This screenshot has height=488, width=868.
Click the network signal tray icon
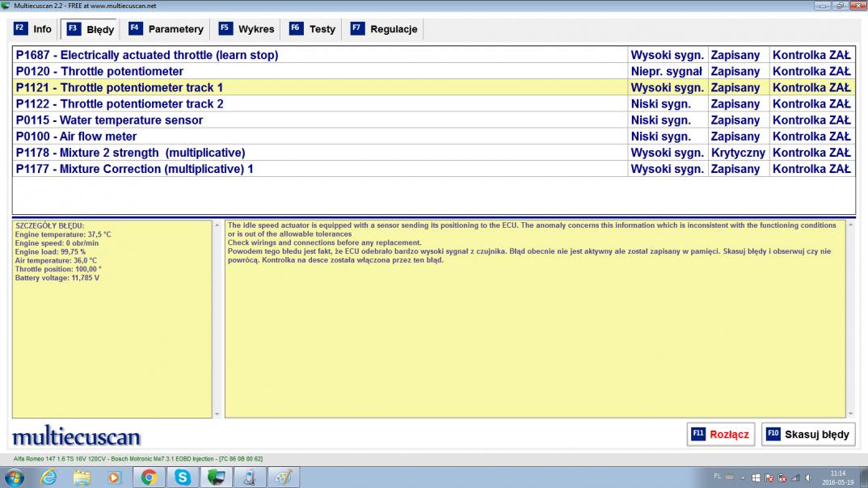795,477
